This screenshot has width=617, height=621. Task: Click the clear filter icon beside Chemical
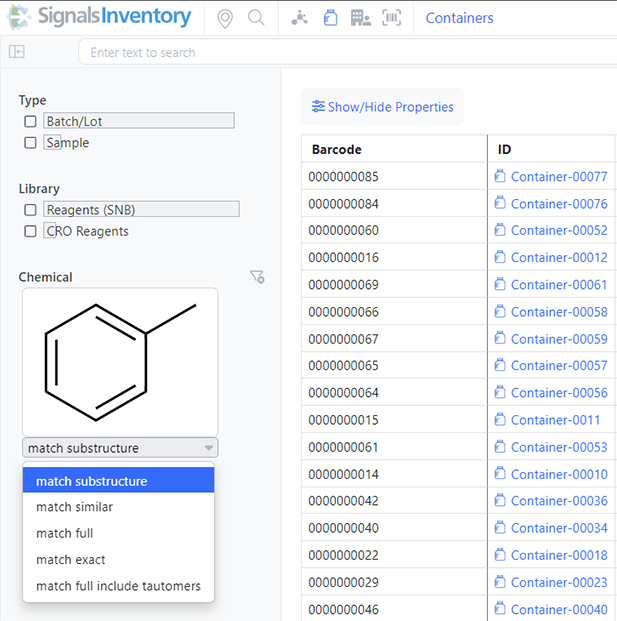257,277
